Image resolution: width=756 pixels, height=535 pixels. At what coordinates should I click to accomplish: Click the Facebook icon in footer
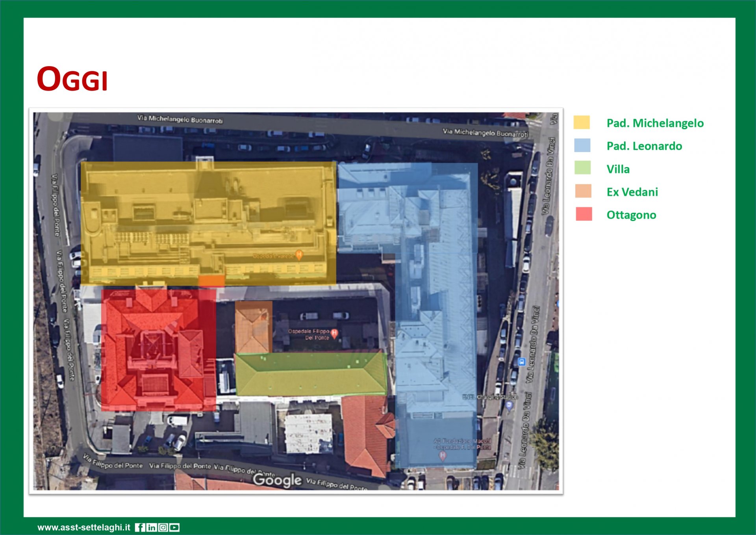tap(140, 528)
